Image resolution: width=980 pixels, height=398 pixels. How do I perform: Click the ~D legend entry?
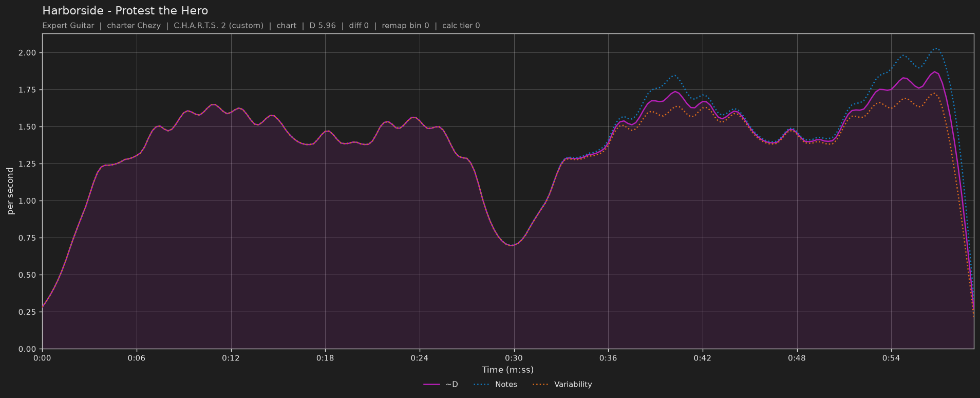441,385
